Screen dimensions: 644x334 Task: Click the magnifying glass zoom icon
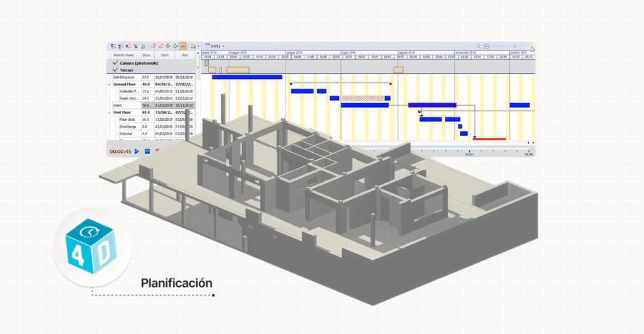[x=478, y=46]
